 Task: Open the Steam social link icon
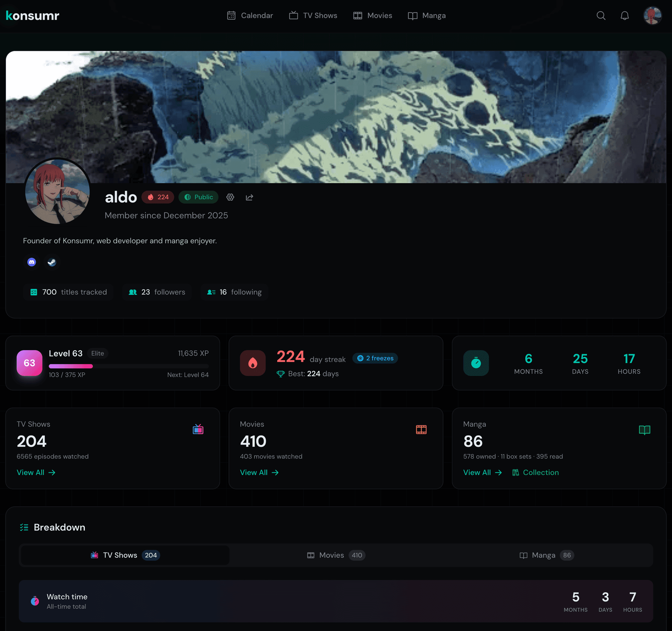pos(52,262)
